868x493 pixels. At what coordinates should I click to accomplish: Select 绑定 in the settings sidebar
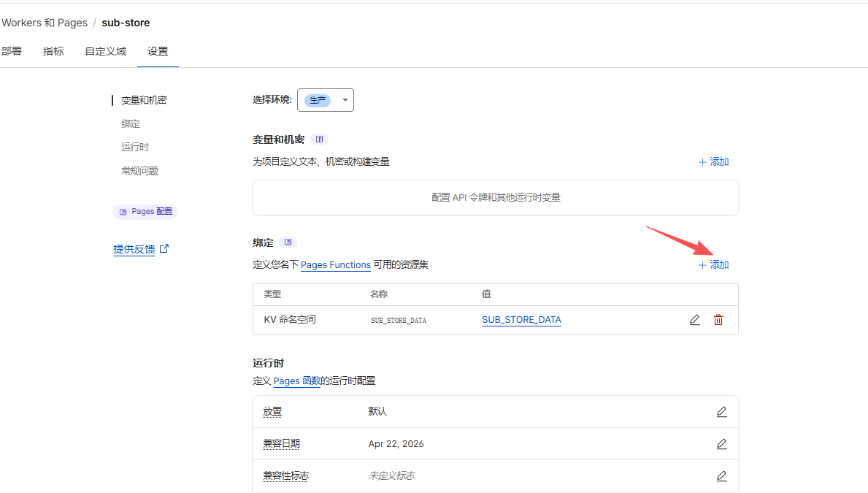pos(131,123)
